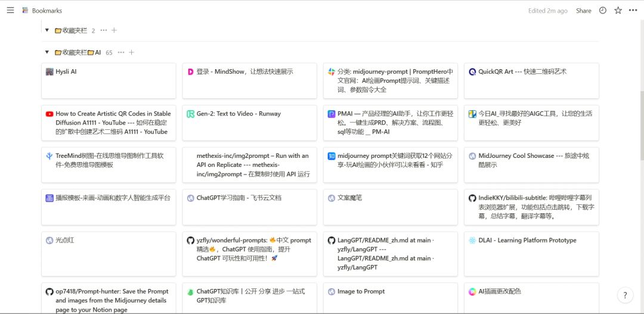Image resolution: width=644 pixels, height=314 pixels.
Task: Click the ChatGPT知识库 card favicon
Action: pyautogui.click(x=190, y=292)
